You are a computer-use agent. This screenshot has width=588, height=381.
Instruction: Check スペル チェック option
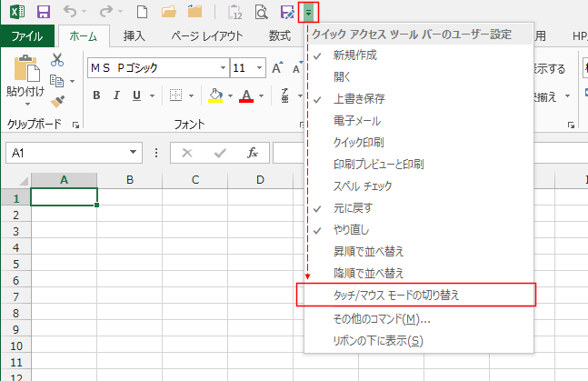point(419,185)
